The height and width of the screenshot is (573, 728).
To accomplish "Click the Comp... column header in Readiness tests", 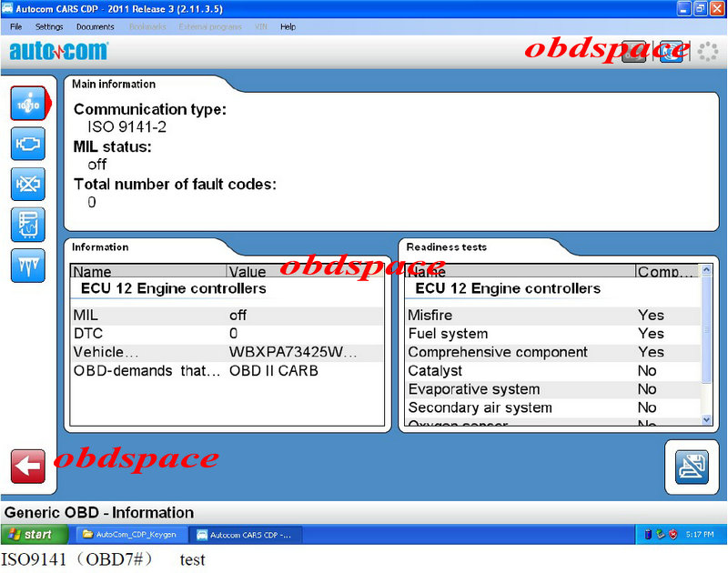I will 667,271.
